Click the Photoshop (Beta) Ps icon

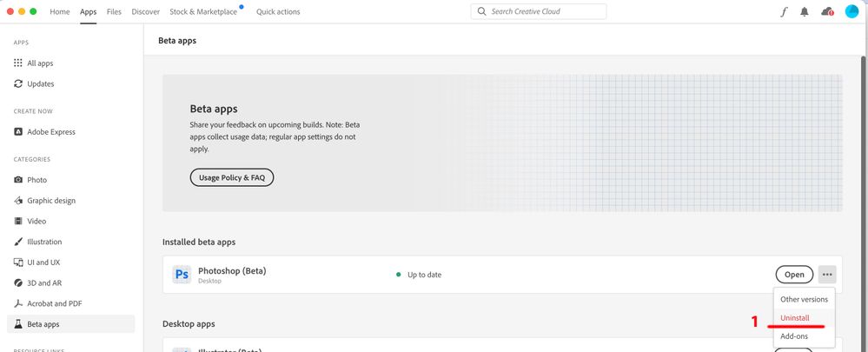pyautogui.click(x=182, y=275)
